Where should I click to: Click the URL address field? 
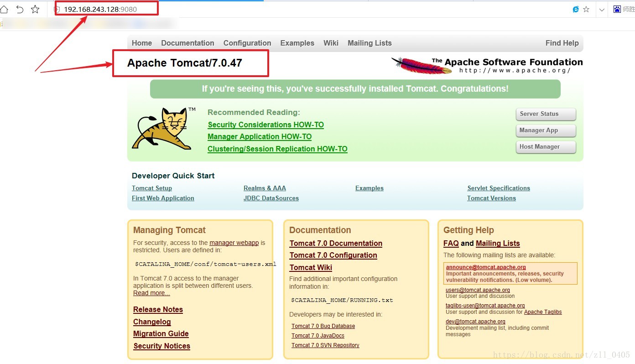click(x=100, y=9)
